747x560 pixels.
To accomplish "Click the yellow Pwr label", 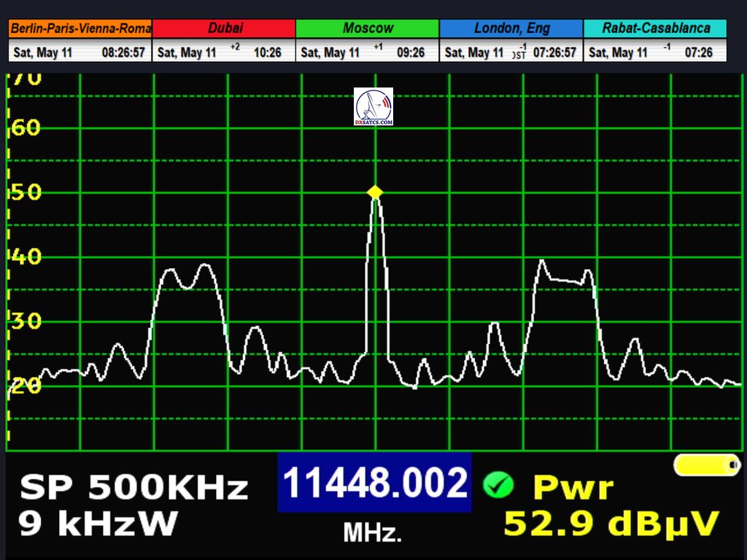I will pos(573,488).
